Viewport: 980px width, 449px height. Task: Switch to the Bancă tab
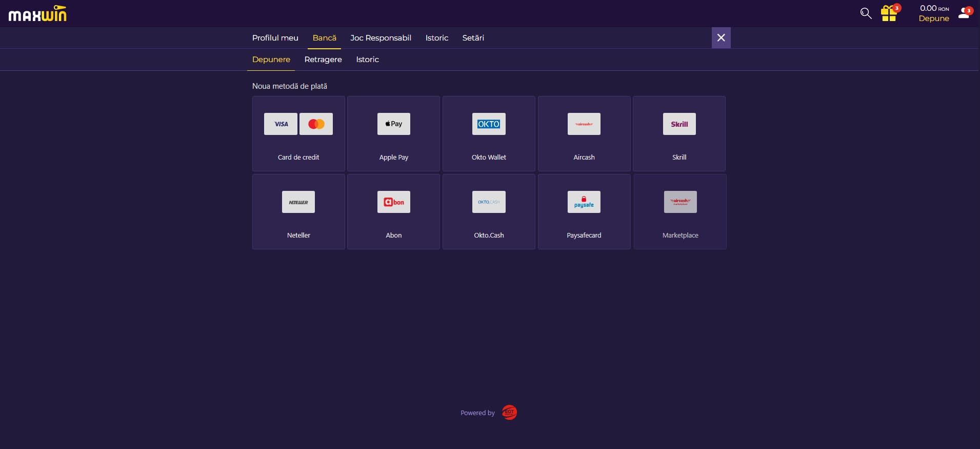(325, 38)
